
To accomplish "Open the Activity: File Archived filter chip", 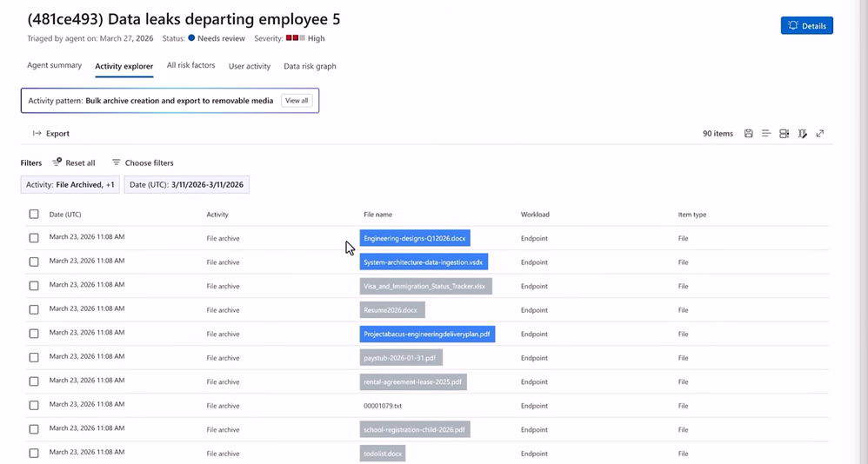I will pyautogui.click(x=70, y=185).
